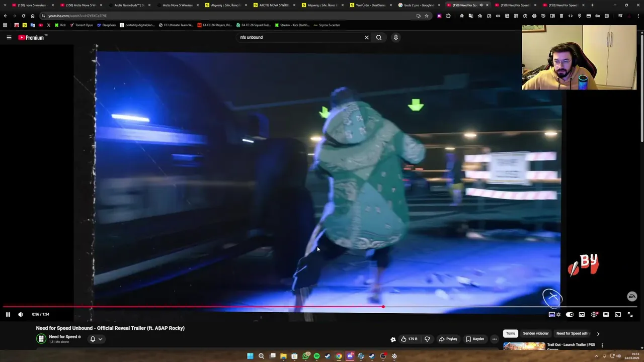
Task: Open the EA FC 26 Squad Builder bookmark
Action: coord(254,25)
